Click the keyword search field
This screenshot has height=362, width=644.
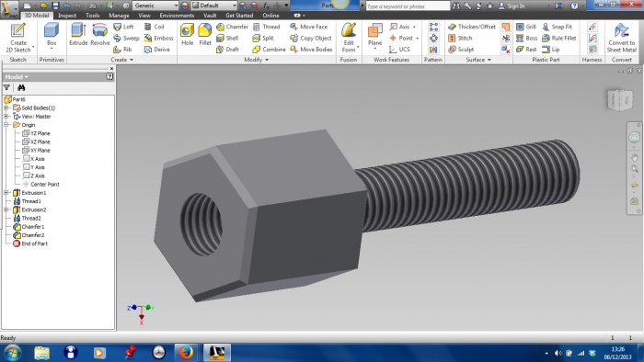pos(408,6)
